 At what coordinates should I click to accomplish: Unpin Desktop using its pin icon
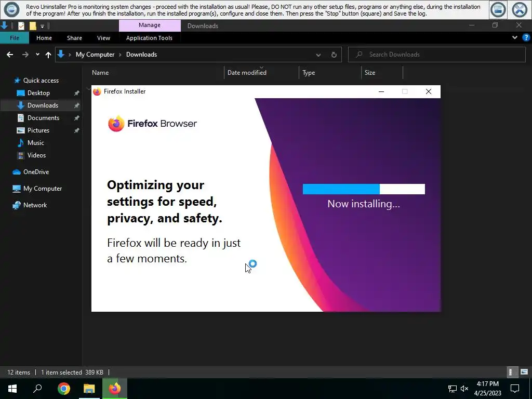pos(77,93)
